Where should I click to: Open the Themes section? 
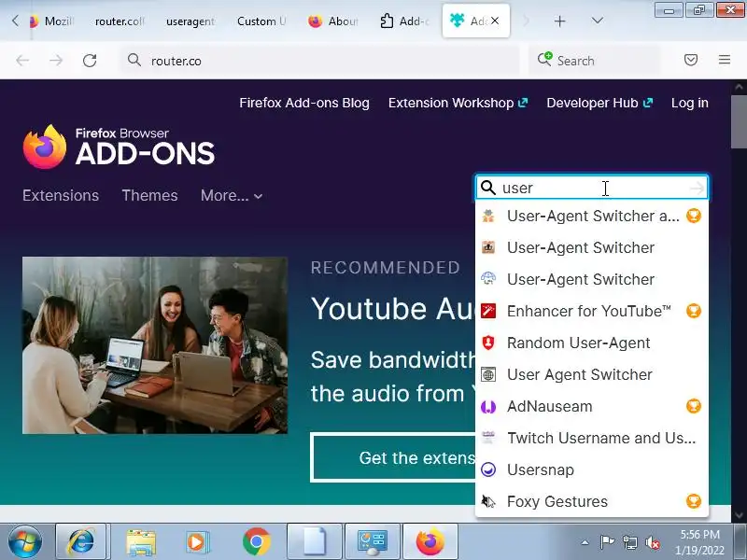pos(149,195)
